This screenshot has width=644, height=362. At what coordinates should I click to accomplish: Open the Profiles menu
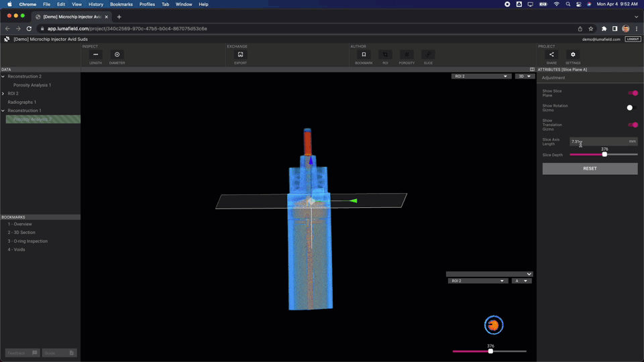(147, 4)
